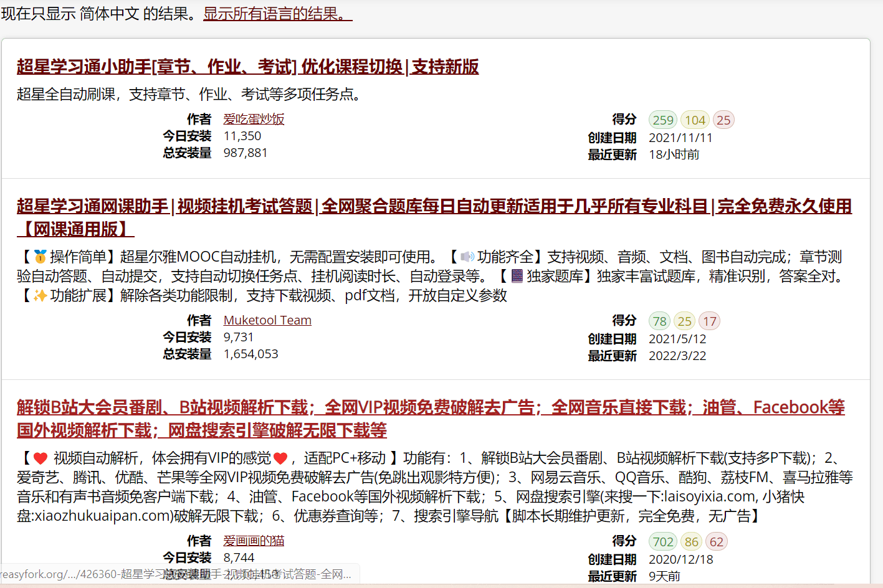
Task: Click the 作者 label next to Muketool Team
Action: [199, 320]
